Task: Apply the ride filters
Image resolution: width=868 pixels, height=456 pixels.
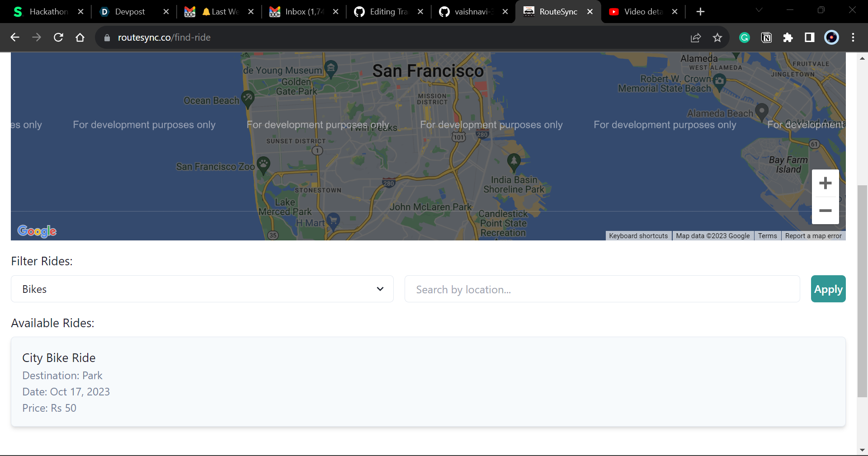Action: tap(828, 289)
